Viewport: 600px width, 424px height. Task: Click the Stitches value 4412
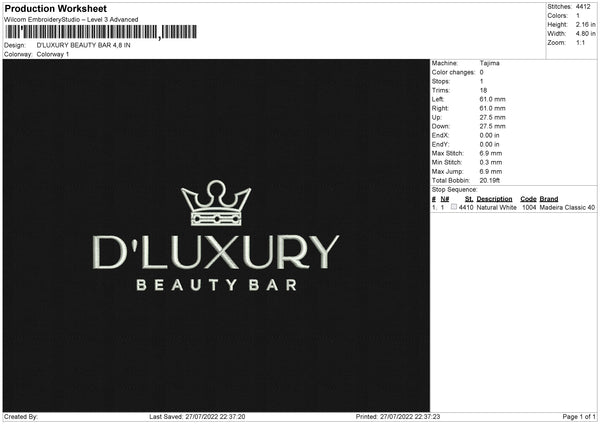point(583,7)
